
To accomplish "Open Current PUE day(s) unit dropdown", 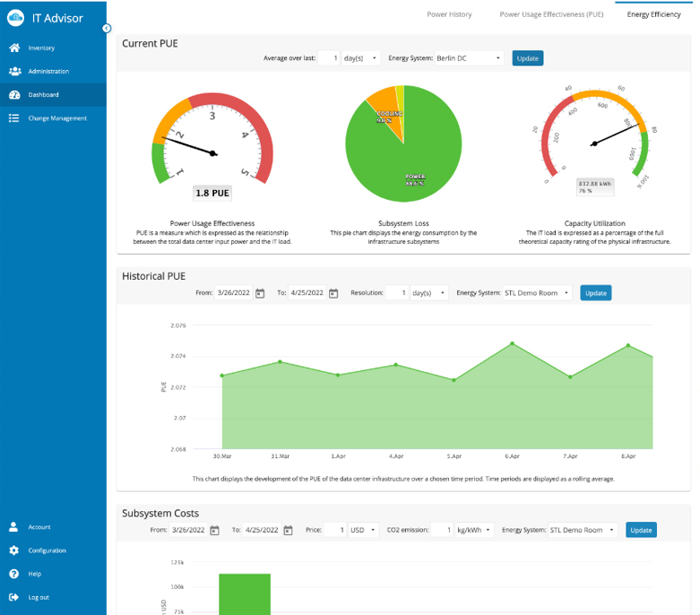I will (360, 58).
